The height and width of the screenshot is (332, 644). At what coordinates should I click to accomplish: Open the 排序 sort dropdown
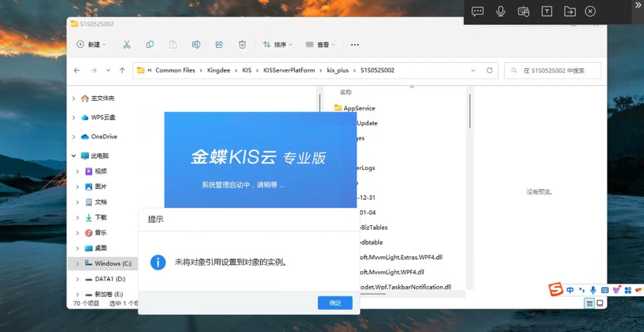[x=277, y=44]
